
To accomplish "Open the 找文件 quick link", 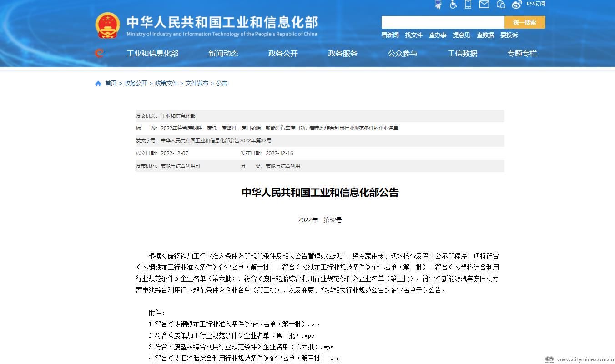I will (x=414, y=35).
